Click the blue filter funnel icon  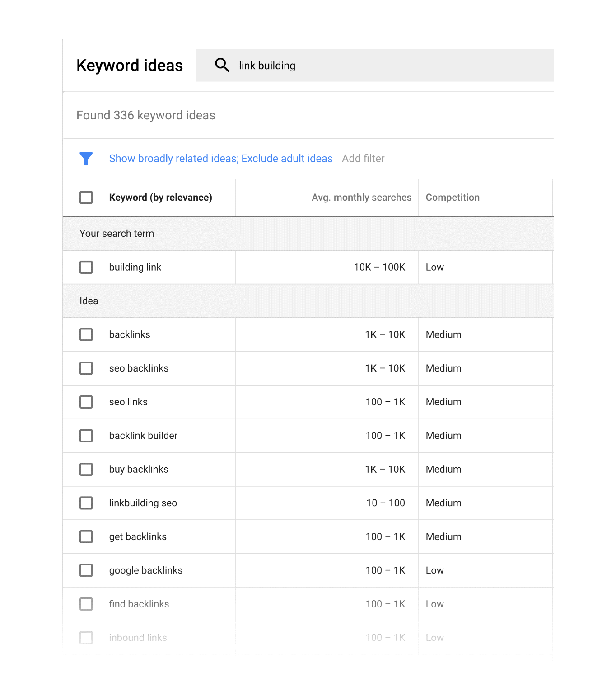86,159
